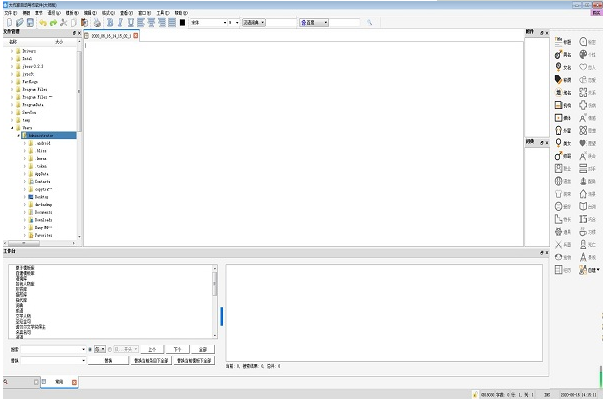Expand the Users folder tree node
The height and width of the screenshot is (399, 603).
click(x=12, y=128)
